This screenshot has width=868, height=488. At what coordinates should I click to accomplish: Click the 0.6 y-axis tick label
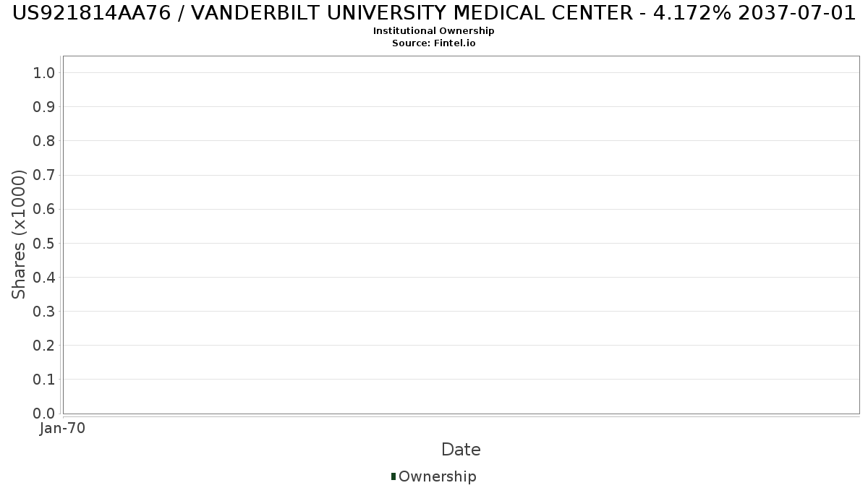click(44, 209)
